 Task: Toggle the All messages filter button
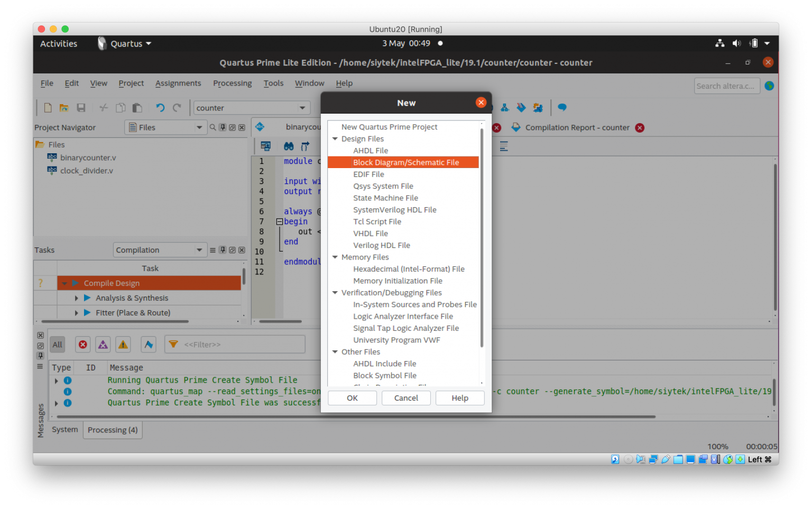click(x=57, y=344)
